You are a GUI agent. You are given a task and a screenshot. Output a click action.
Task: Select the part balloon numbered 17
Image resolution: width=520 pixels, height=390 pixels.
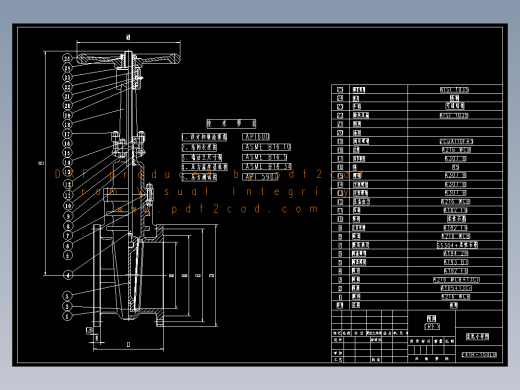[68, 134]
